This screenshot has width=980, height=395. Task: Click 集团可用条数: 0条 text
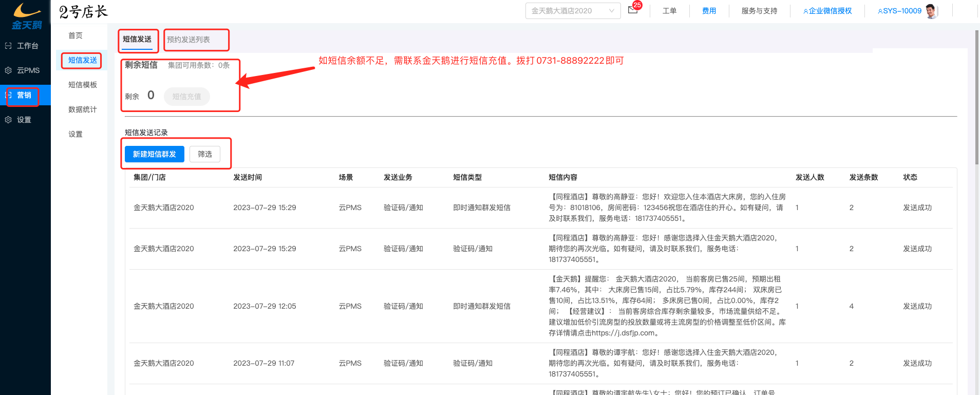(x=199, y=65)
